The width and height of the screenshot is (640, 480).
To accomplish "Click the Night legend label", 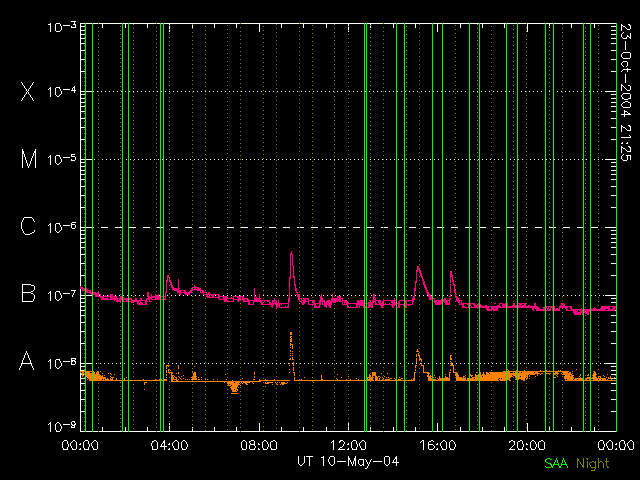I will click(593, 464).
